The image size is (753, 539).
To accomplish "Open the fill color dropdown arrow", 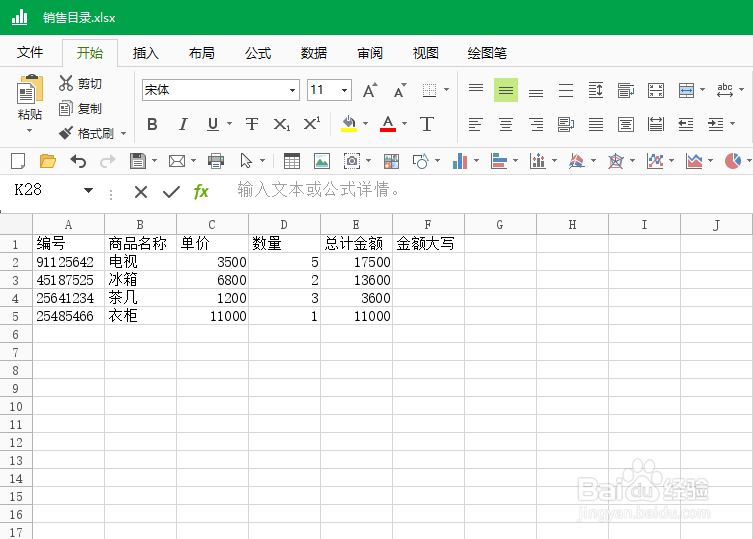I will [365, 124].
